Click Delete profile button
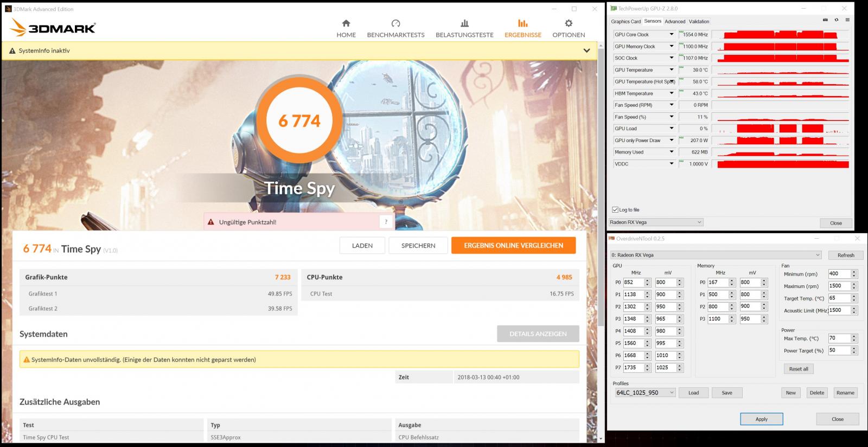Viewport: 868px width, 447px height. (x=817, y=393)
